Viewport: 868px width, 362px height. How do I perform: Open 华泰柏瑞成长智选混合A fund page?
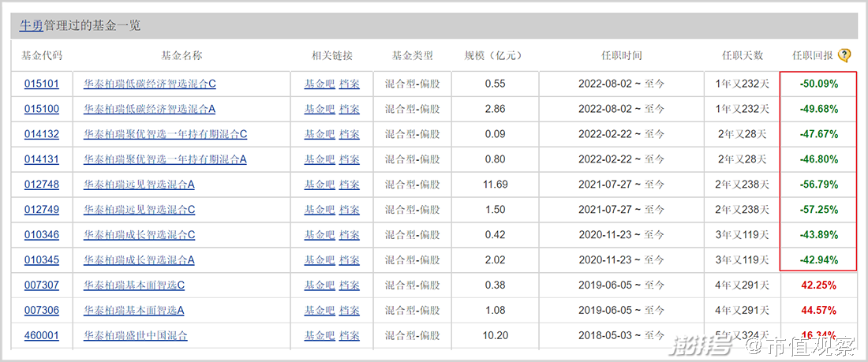(139, 259)
